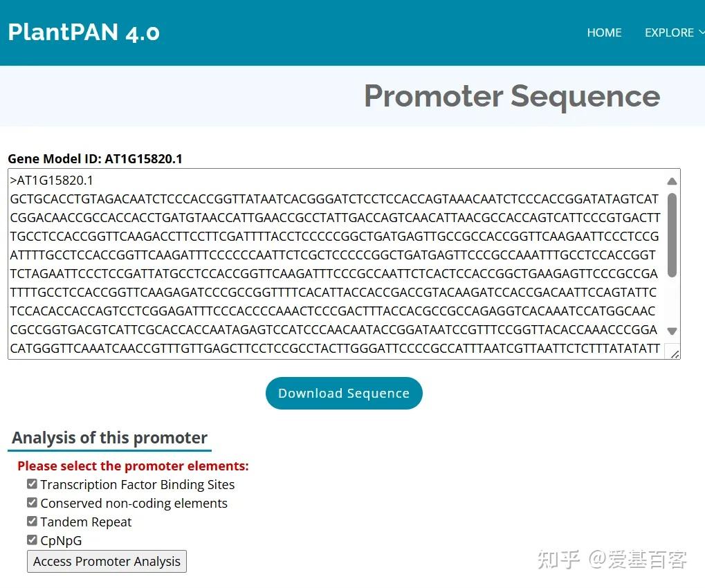Click the Analysis of this promoter heading
Image resolution: width=705 pixels, height=588 pixels.
pyautogui.click(x=109, y=437)
